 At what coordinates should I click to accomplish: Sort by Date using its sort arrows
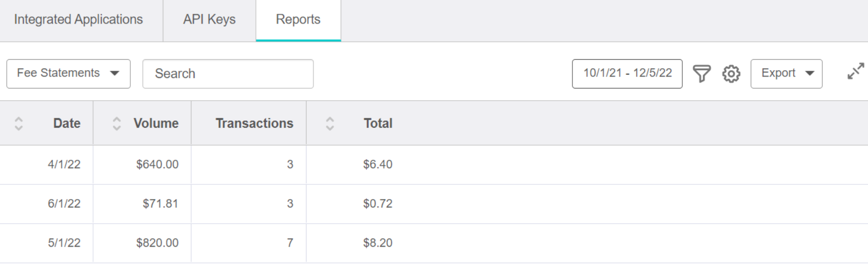click(19, 123)
